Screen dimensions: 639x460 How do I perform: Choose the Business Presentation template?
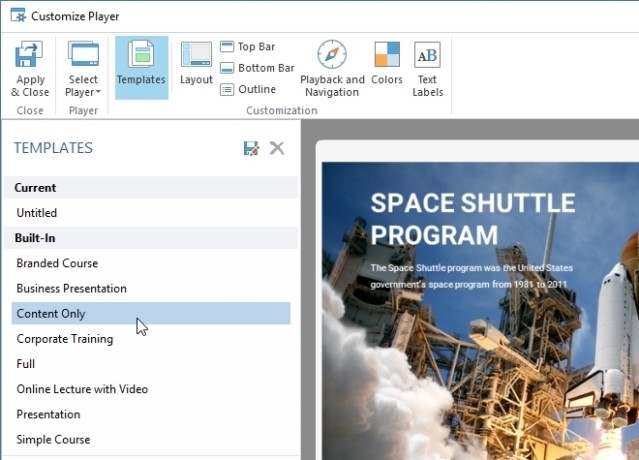point(151,288)
